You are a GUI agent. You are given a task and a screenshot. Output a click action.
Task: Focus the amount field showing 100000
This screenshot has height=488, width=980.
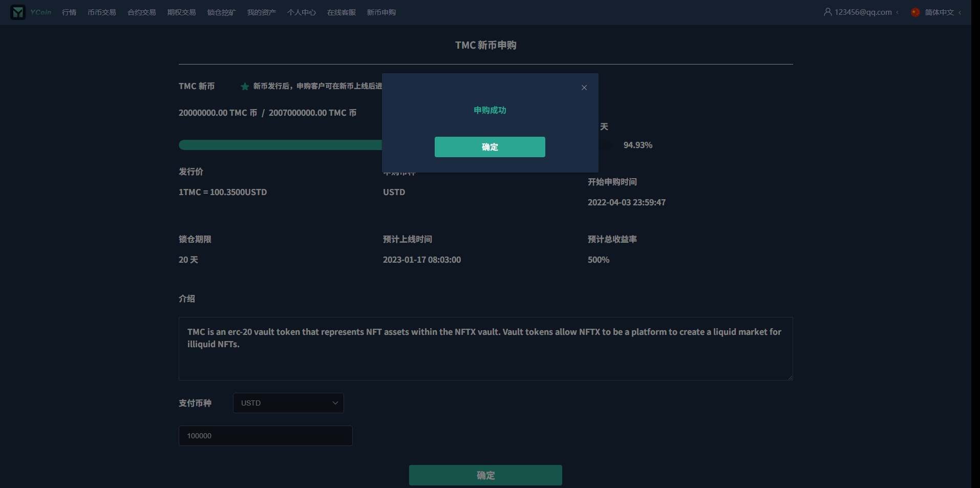pyautogui.click(x=265, y=436)
